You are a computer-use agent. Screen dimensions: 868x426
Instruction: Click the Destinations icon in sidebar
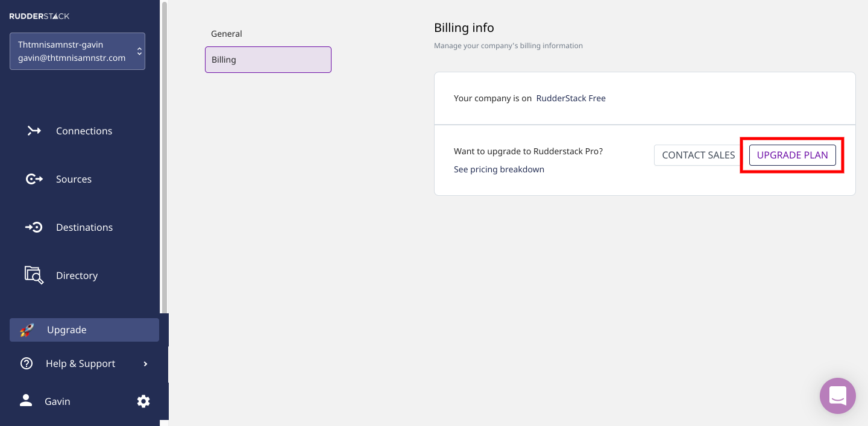pos(34,227)
